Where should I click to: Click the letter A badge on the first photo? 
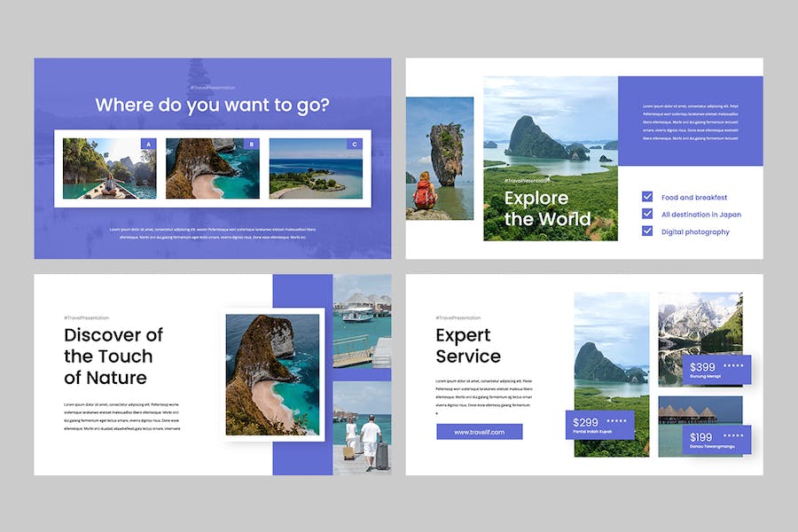pyautogui.click(x=148, y=144)
